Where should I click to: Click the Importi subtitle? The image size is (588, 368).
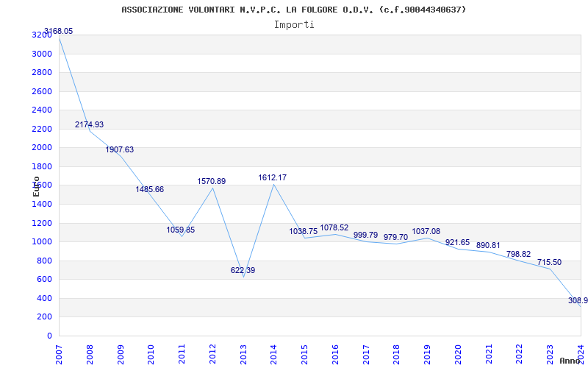point(294,25)
